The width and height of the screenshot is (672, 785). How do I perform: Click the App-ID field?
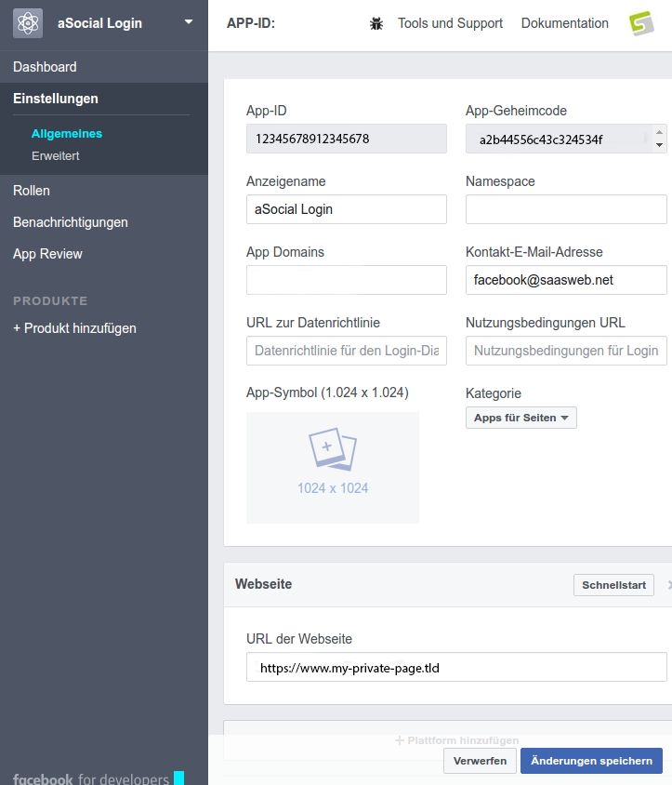click(347, 139)
